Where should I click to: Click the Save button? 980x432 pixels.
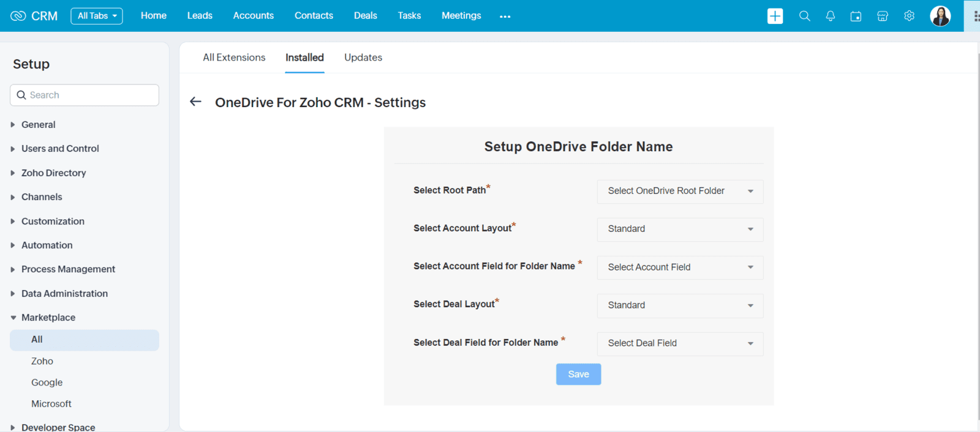(x=578, y=374)
